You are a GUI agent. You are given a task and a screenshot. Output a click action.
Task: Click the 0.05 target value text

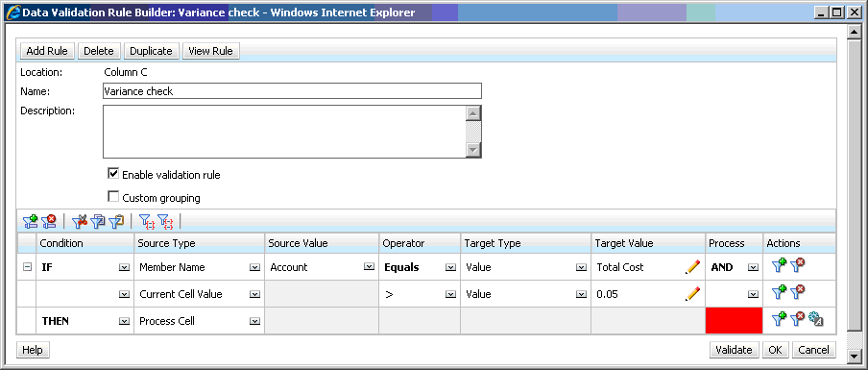(607, 294)
